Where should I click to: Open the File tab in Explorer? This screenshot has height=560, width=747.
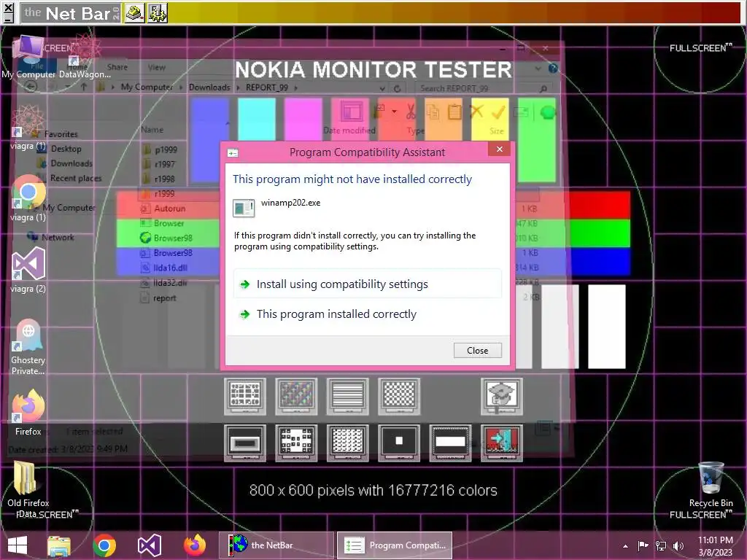pos(36,66)
